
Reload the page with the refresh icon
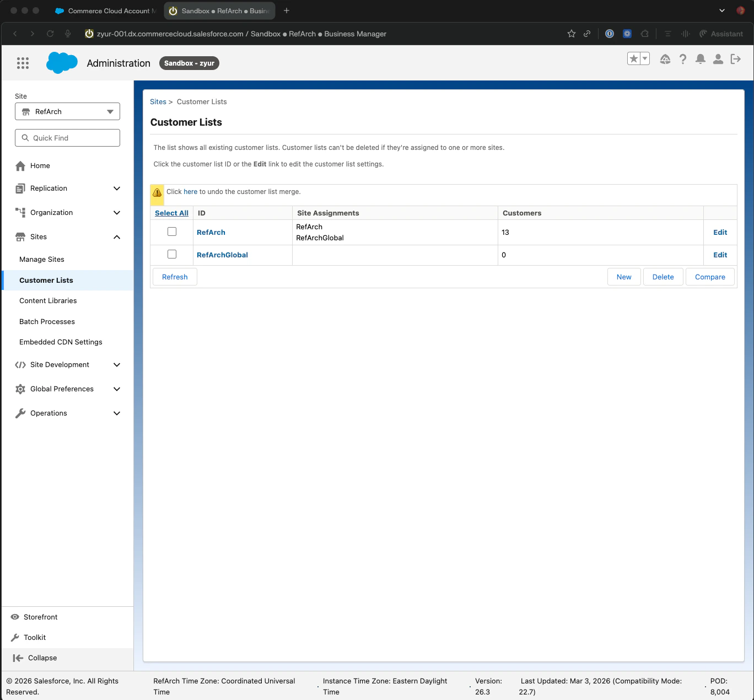[x=50, y=34]
